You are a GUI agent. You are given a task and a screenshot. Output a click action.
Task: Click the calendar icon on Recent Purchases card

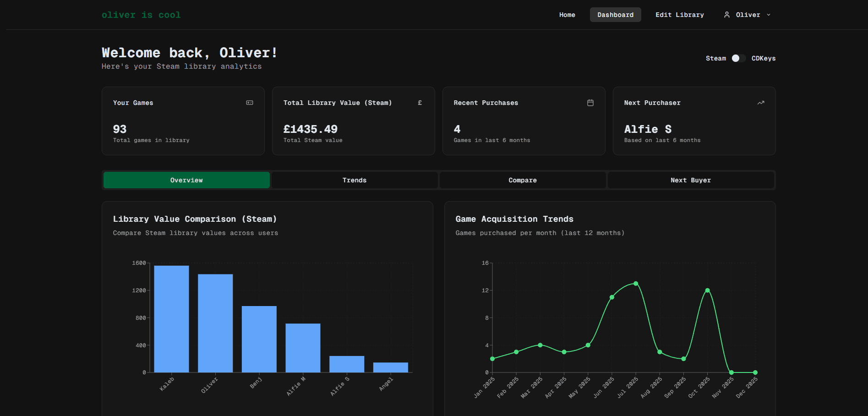point(590,103)
